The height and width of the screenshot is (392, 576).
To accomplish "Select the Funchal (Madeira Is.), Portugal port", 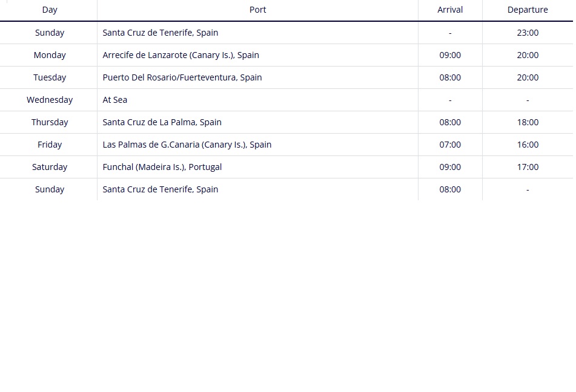I will pyautogui.click(x=162, y=167).
